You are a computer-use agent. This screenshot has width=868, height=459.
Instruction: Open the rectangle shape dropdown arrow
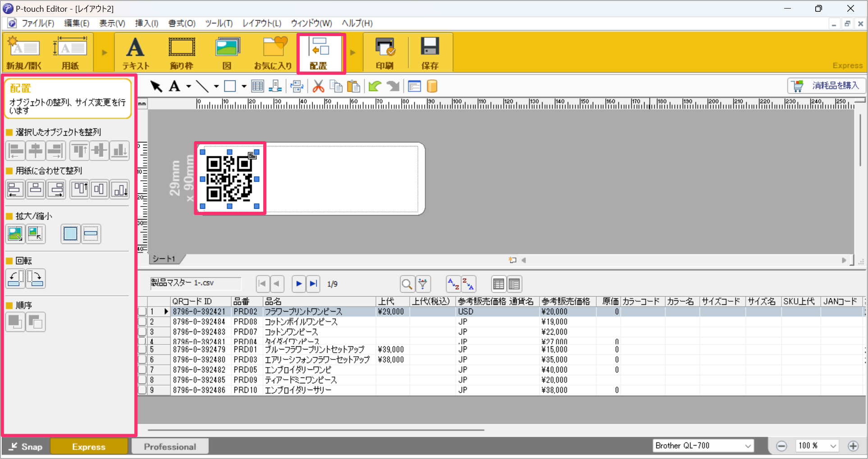(x=244, y=86)
